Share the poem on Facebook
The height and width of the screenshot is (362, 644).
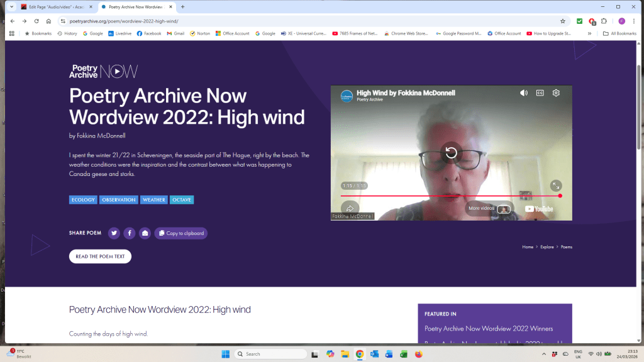[130, 233]
